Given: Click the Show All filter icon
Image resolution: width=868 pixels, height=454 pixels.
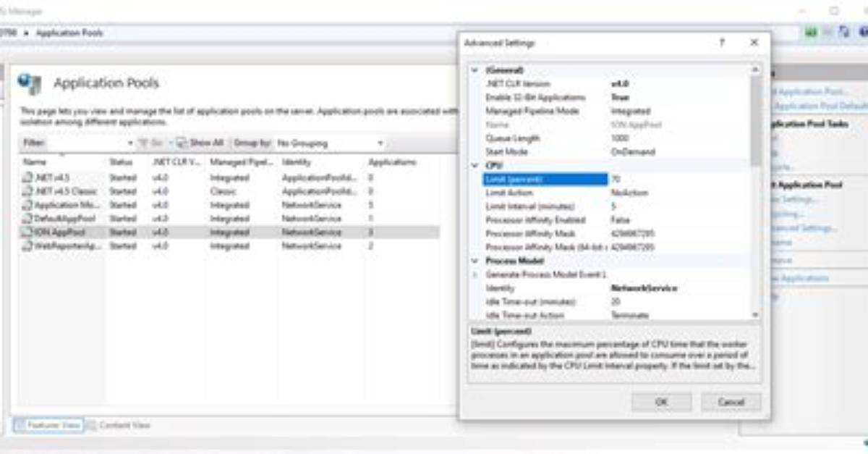Looking at the screenshot, I should pos(182,143).
